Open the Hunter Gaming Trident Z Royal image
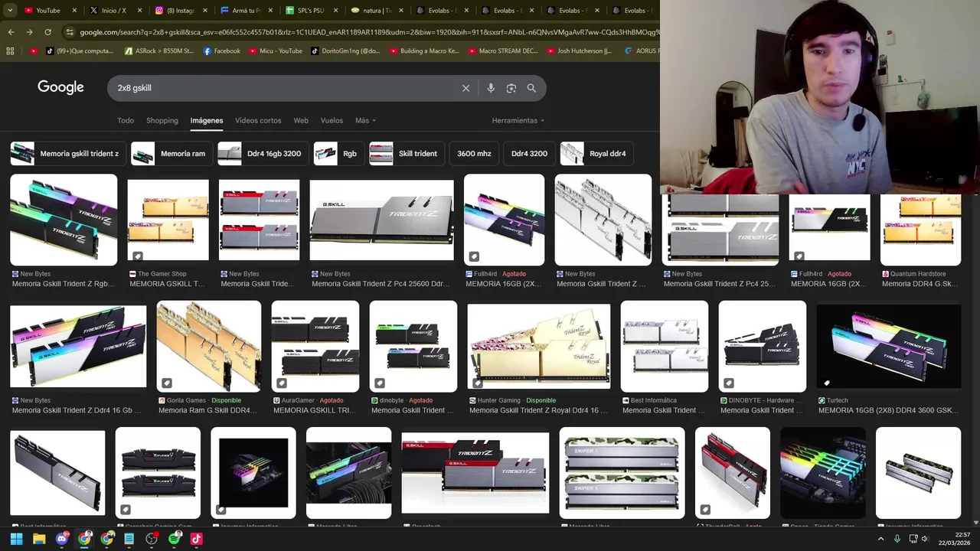The height and width of the screenshot is (551, 980). (x=539, y=346)
